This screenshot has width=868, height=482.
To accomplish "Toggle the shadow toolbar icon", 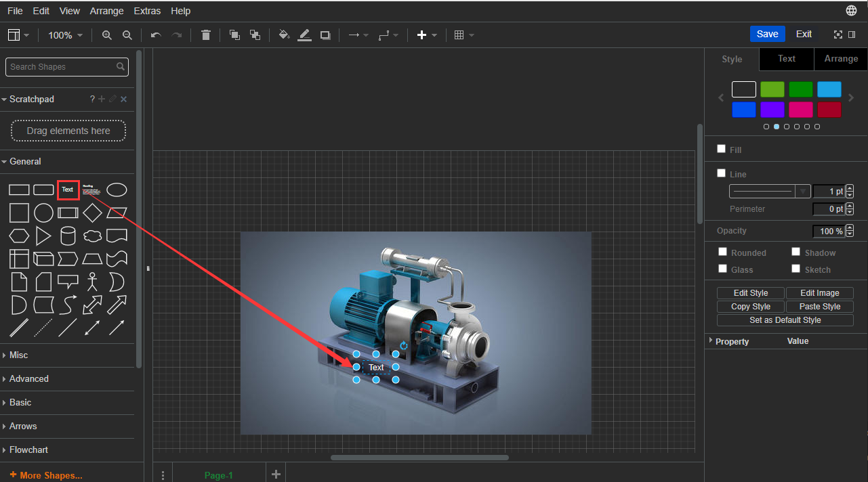I will point(325,35).
